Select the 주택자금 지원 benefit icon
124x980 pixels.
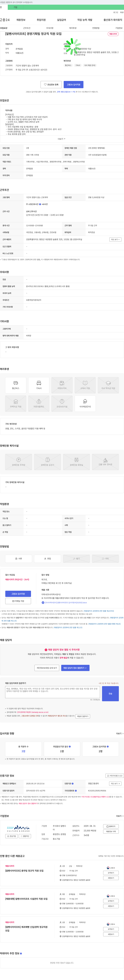[16, 404]
